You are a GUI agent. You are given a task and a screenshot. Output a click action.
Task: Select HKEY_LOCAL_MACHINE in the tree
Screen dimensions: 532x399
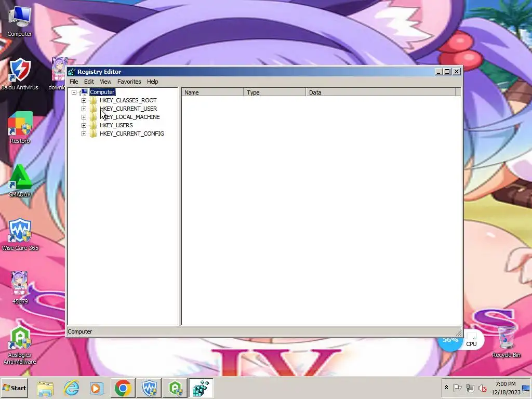[x=129, y=117]
